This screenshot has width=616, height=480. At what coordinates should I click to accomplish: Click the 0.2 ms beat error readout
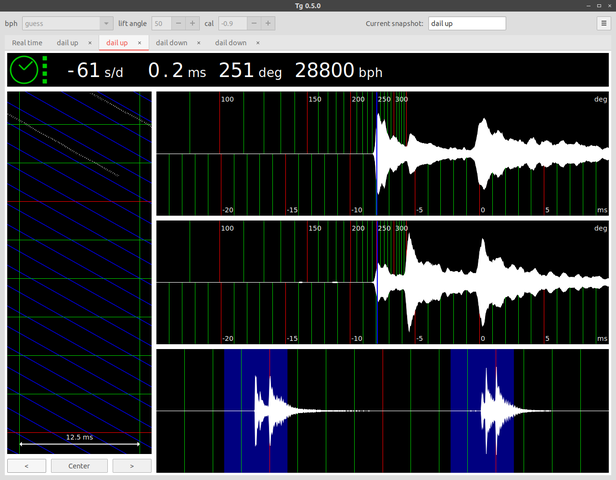[177, 71]
